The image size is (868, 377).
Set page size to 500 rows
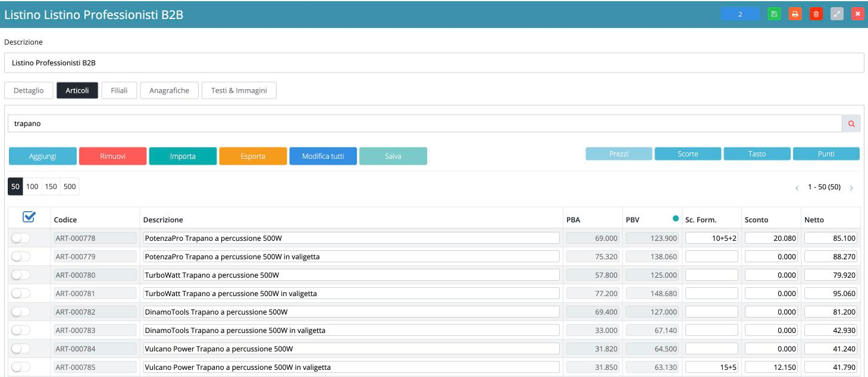(70, 187)
